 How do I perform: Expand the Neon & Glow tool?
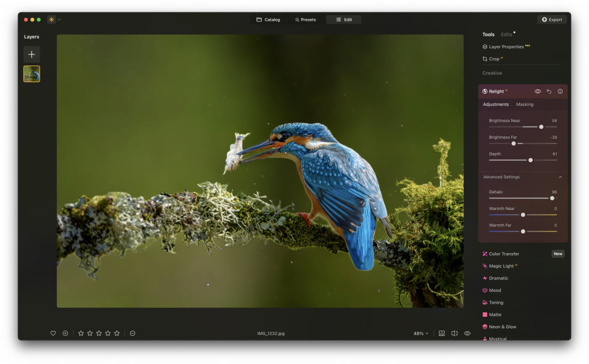[x=503, y=327]
